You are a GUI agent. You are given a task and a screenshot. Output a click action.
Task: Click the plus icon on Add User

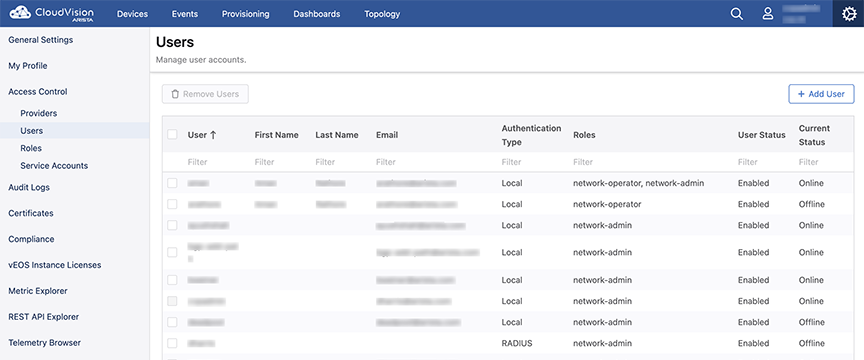[801, 94]
